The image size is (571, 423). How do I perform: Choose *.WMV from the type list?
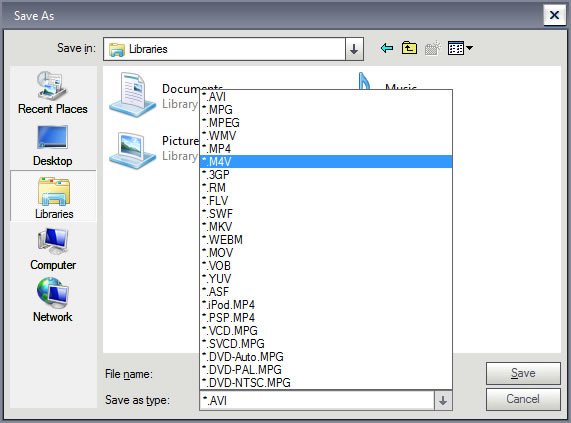coord(326,136)
